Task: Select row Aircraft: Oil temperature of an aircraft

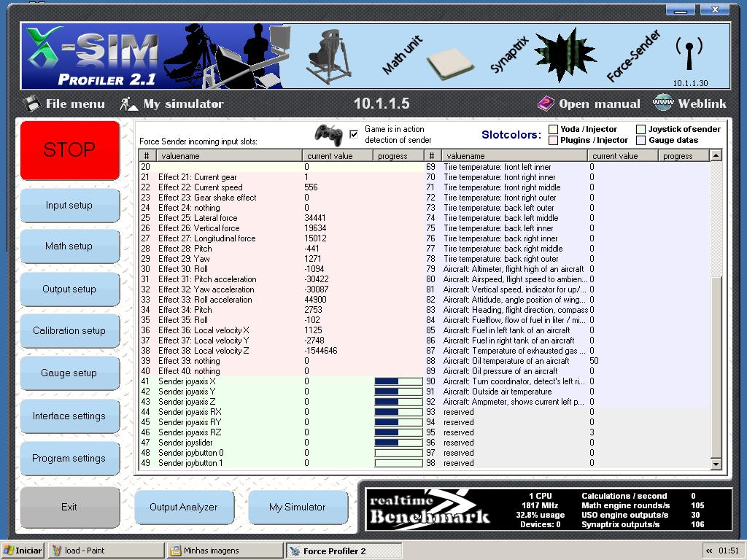Action: coord(567,361)
